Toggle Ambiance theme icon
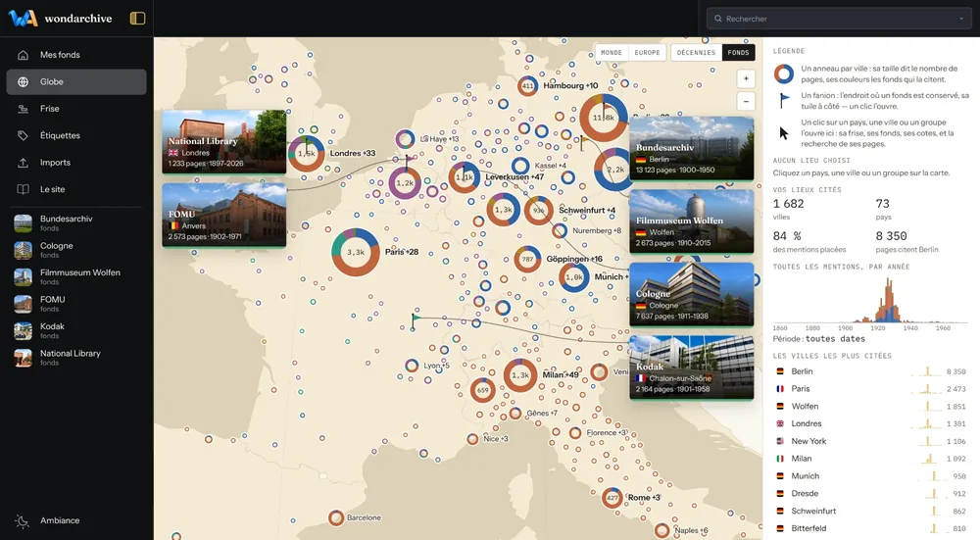The image size is (980, 540). (23, 520)
